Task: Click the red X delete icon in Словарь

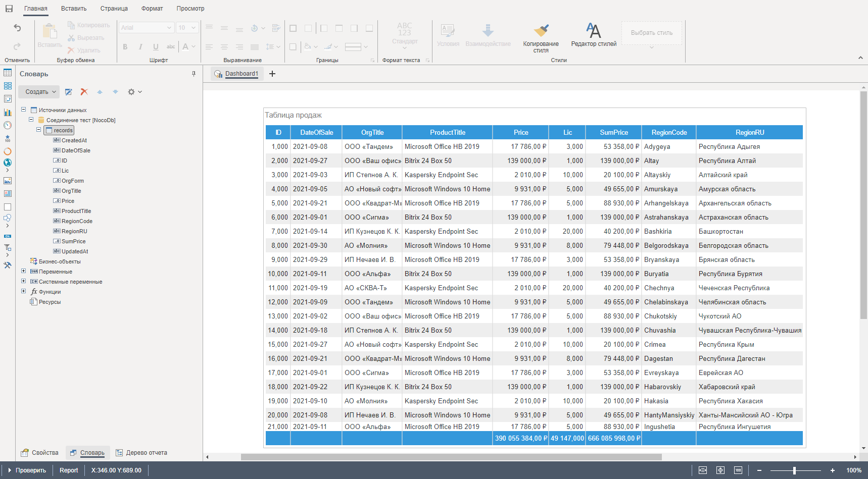Action: (x=84, y=92)
